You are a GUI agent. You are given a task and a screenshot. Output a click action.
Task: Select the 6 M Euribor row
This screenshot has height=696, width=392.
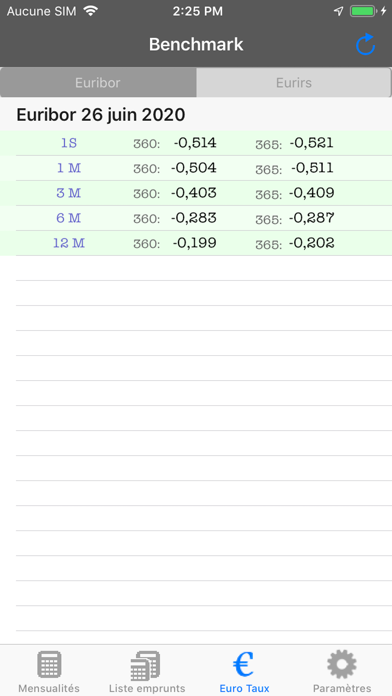(x=196, y=218)
